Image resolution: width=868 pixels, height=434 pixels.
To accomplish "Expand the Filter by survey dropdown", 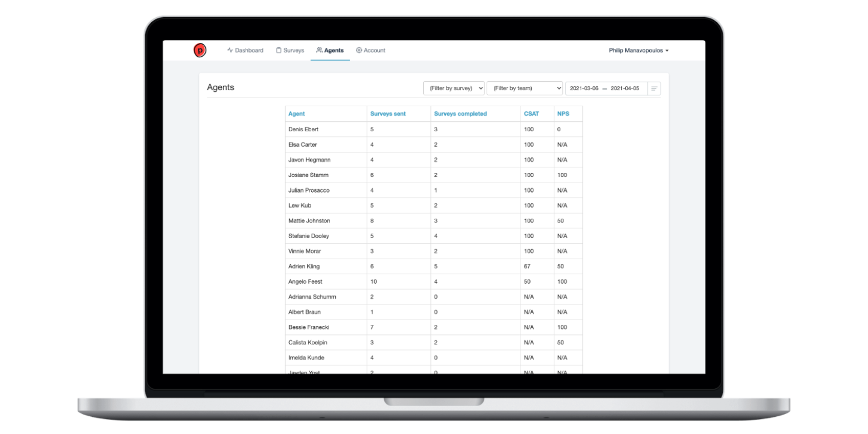I will click(454, 88).
